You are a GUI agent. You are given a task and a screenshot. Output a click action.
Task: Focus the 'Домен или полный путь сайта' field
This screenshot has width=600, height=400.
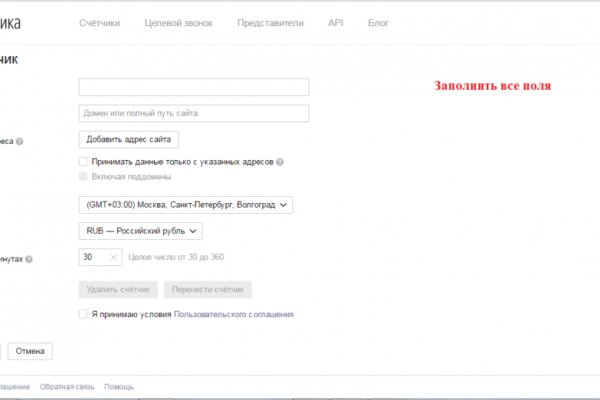[193, 113]
